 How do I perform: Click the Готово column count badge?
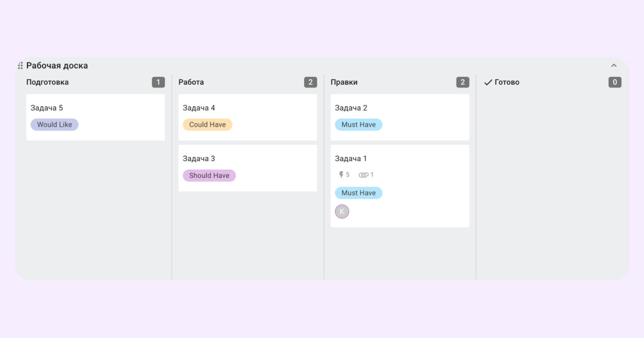pyautogui.click(x=615, y=82)
